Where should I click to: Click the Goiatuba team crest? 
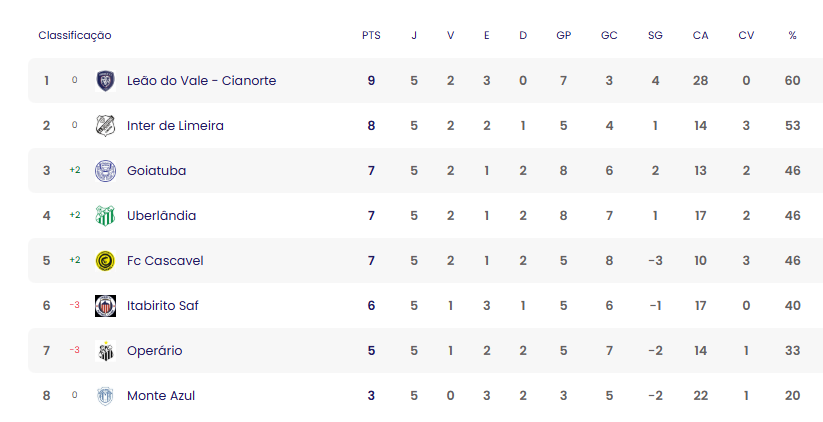105,171
